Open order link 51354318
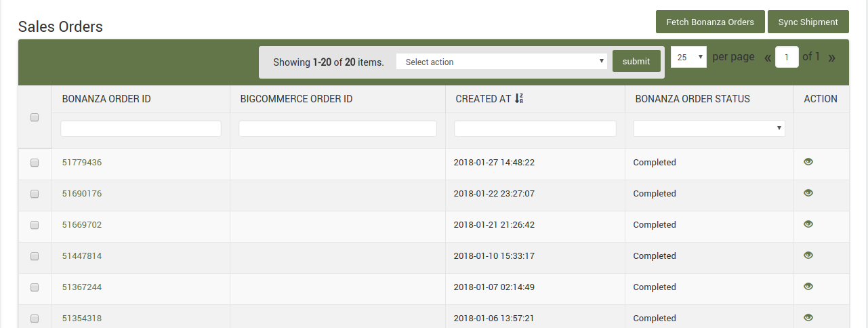This screenshot has height=328, width=868. [x=81, y=319]
